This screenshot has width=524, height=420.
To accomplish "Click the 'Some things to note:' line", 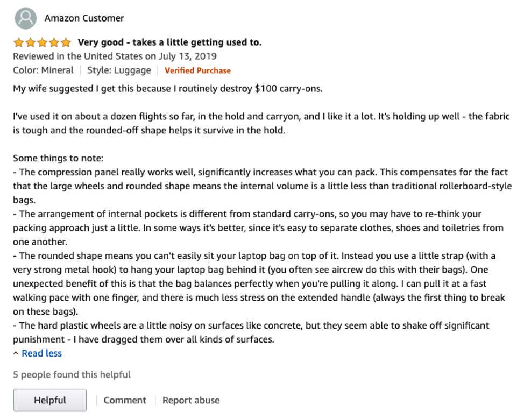I will pos(58,158).
